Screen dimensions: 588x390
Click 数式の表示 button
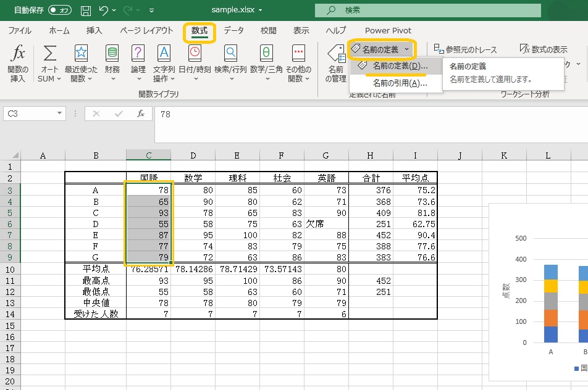tap(543, 49)
